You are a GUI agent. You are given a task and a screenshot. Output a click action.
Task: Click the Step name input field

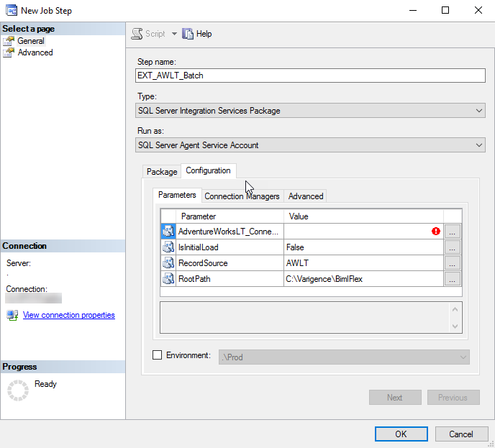click(x=310, y=76)
